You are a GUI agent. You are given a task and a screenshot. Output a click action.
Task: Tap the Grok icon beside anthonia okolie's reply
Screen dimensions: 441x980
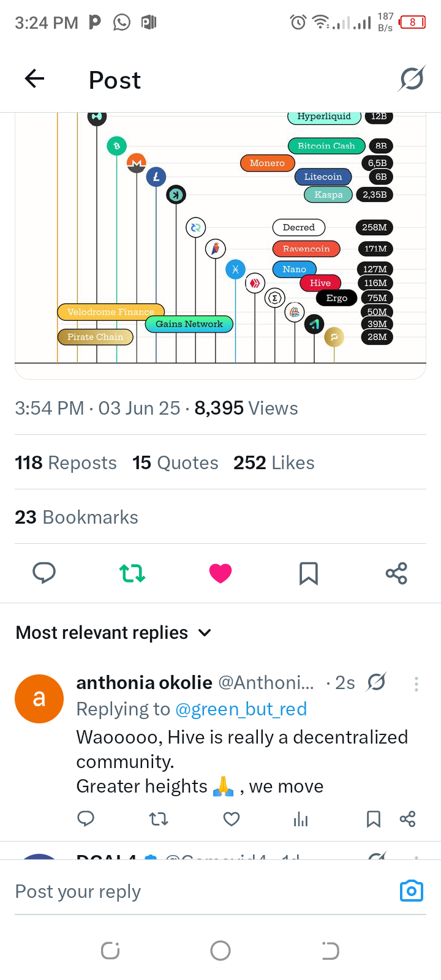coord(376,682)
